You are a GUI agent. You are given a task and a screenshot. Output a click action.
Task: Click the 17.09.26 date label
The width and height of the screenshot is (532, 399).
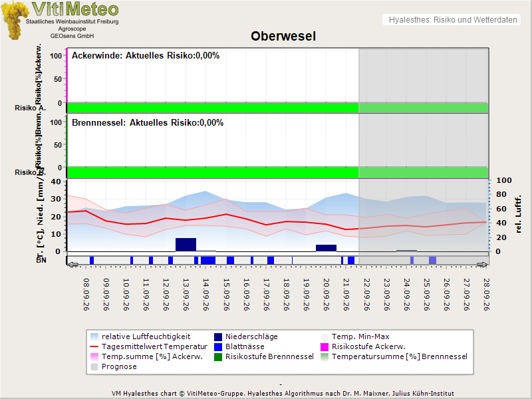[267, 295]
